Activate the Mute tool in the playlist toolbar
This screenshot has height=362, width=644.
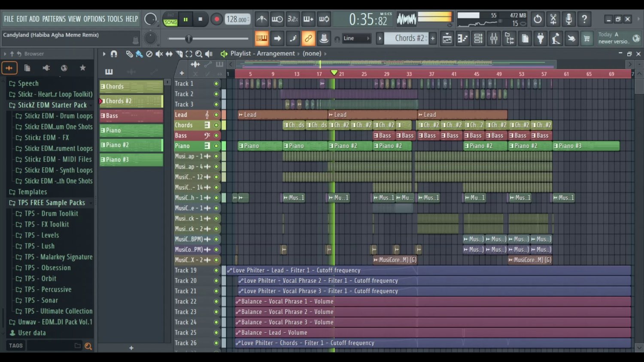pos(159,54)
